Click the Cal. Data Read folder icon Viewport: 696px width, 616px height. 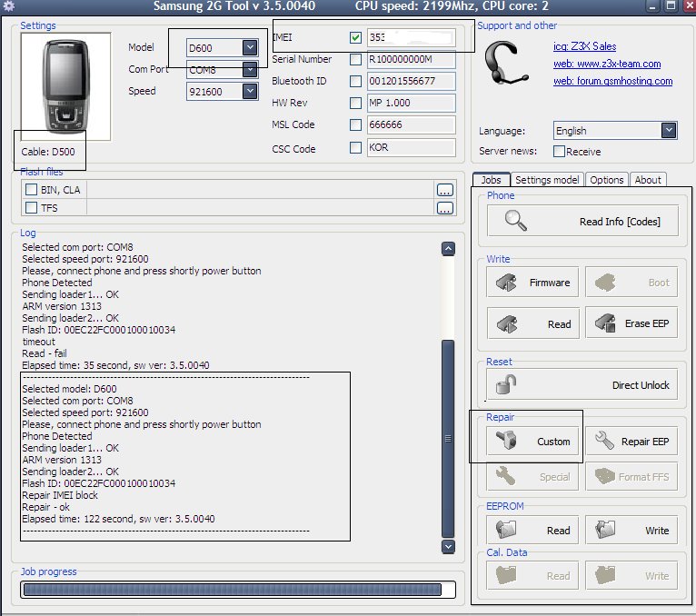pos(506,575)
